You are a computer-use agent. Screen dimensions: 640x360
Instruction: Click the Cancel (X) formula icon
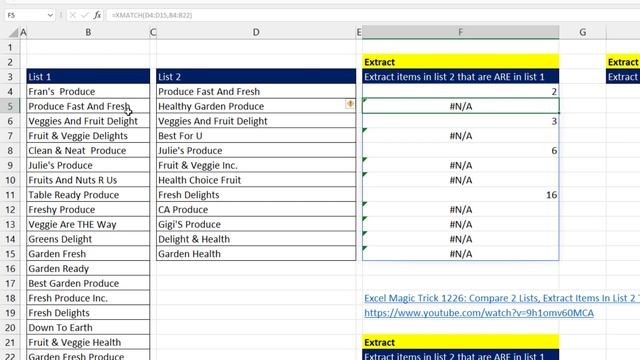pos(73,15)
